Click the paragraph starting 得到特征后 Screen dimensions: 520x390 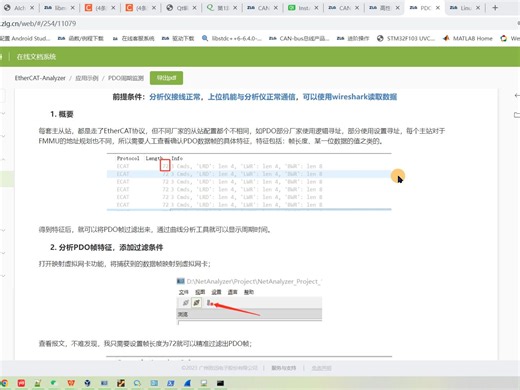click(x=155, y=229)
